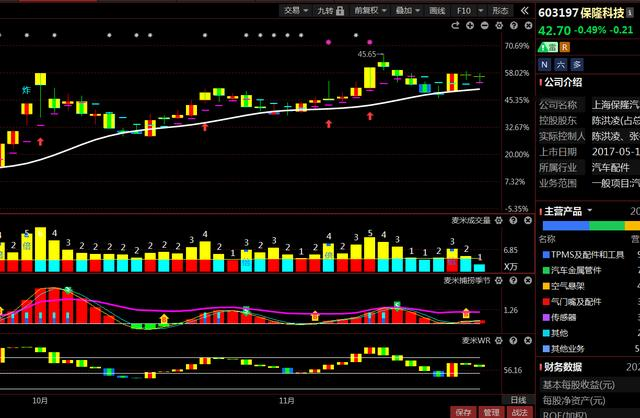Remove the 麦米WR indicator panel
Screen dimensions: 640x418
click(x=528, y=340)
